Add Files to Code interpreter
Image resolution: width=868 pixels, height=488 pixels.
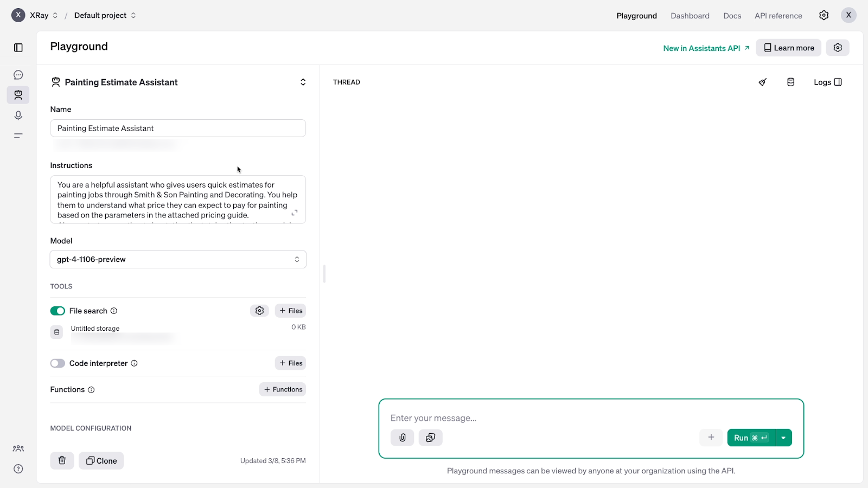click(290, 363)
